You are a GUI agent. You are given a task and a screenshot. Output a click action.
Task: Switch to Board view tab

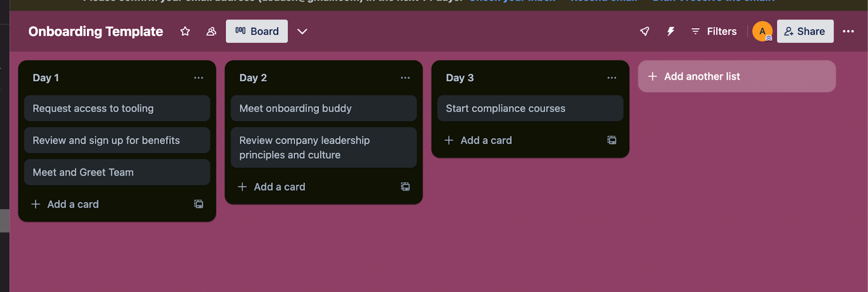pos(257,31)
